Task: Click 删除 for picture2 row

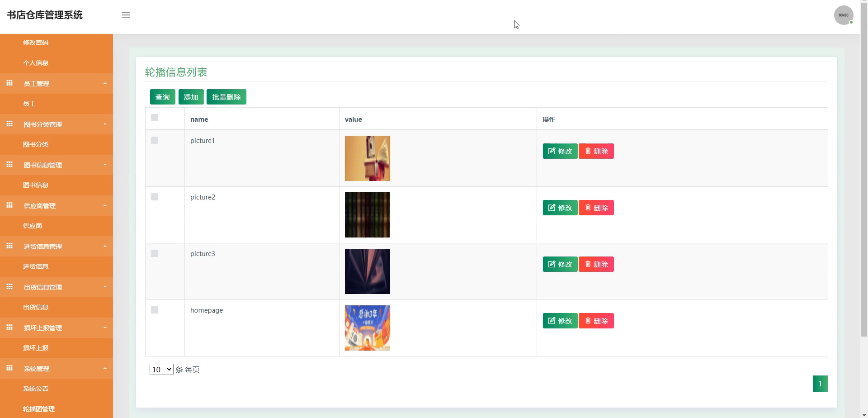Action: (596, 208)
